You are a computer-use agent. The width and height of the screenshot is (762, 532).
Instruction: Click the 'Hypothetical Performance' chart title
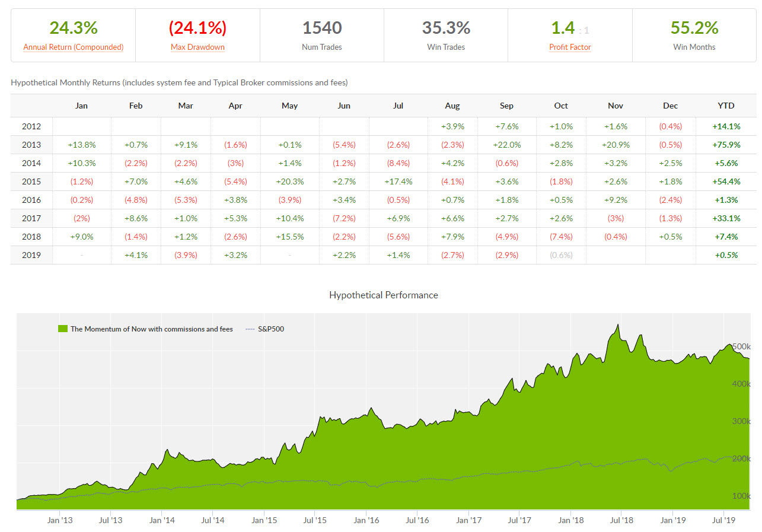(384, 295)
